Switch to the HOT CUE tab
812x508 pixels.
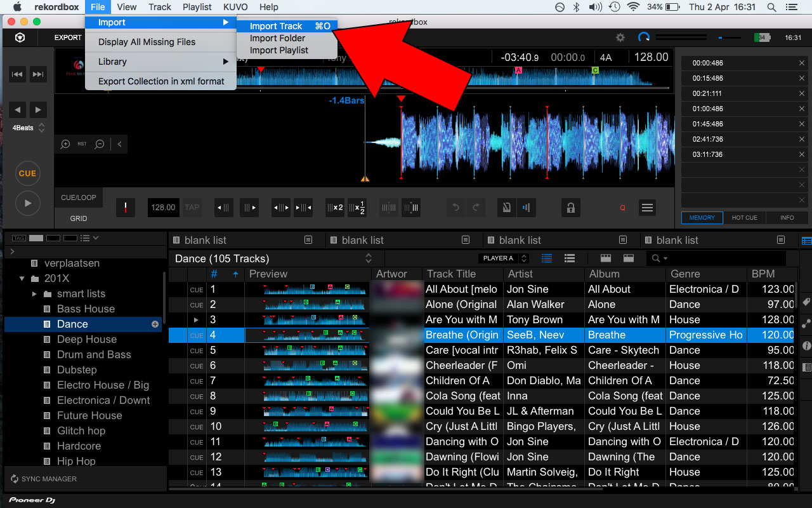(743, 217)
